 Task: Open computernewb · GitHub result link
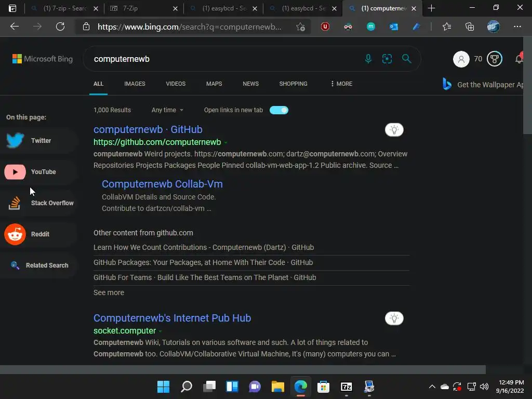(148, 129)
